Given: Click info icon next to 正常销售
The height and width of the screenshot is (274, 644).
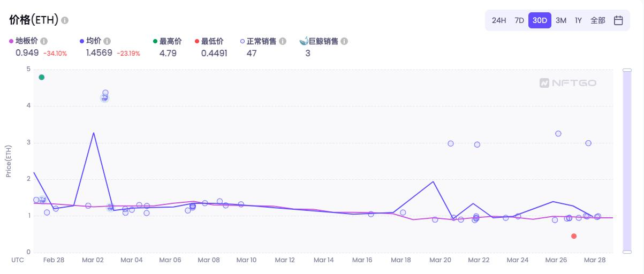Looking at the screenshot, I should 283,41.
